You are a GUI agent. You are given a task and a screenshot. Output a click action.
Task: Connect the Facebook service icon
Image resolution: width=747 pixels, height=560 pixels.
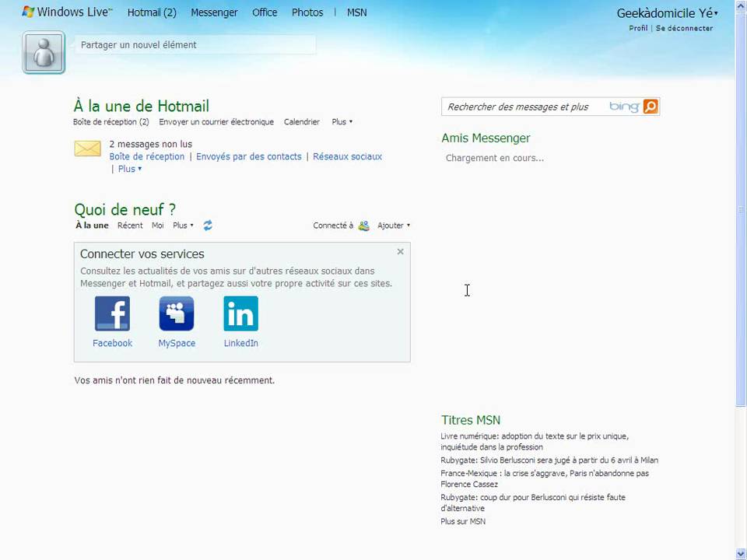point(112,313)
